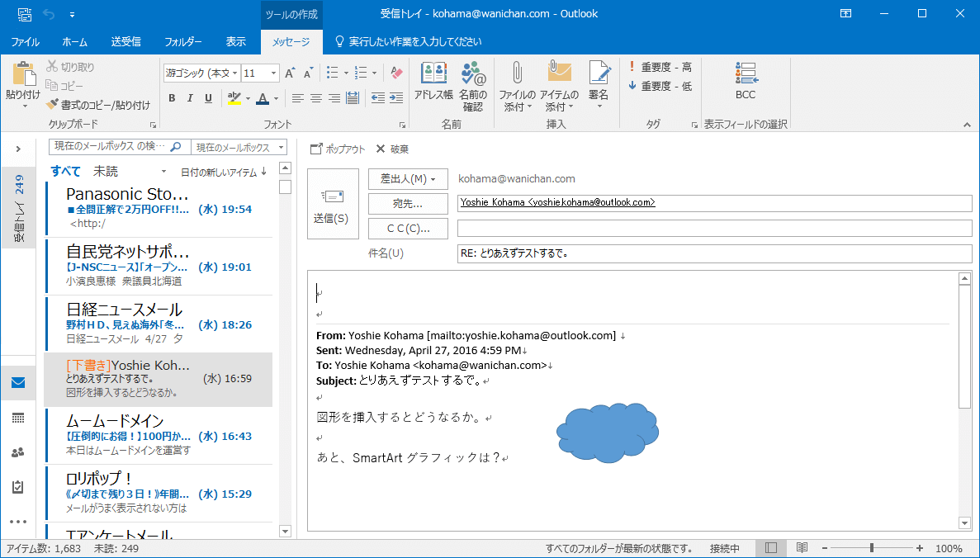Activate Format Painter (書式のコピー/貼り付け)
Screen dimensions: 980x558
(99, 105)
